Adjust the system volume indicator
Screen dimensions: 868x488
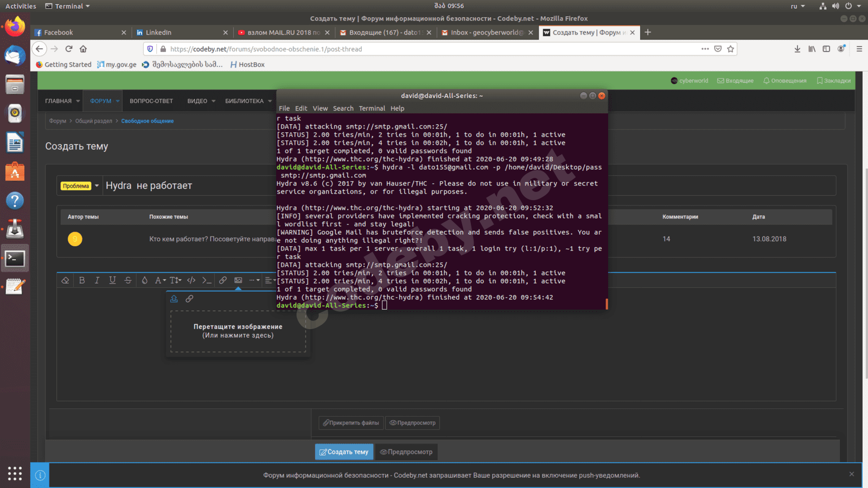(835, 6)
